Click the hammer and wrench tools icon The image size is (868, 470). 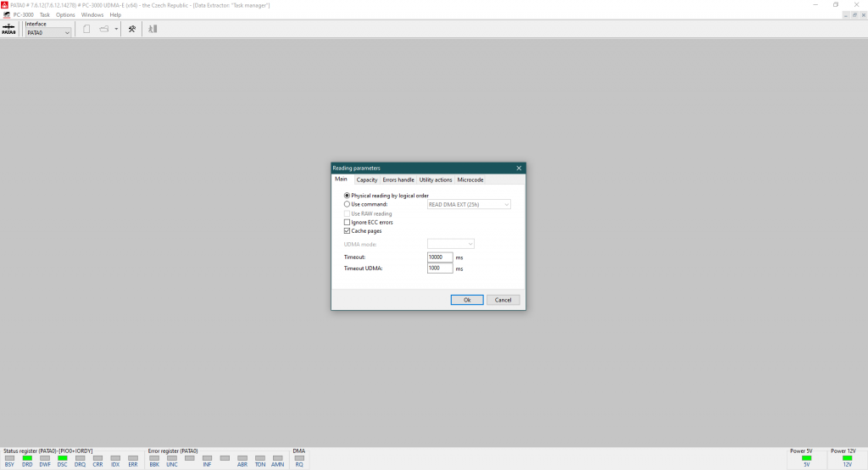(131, 29)
